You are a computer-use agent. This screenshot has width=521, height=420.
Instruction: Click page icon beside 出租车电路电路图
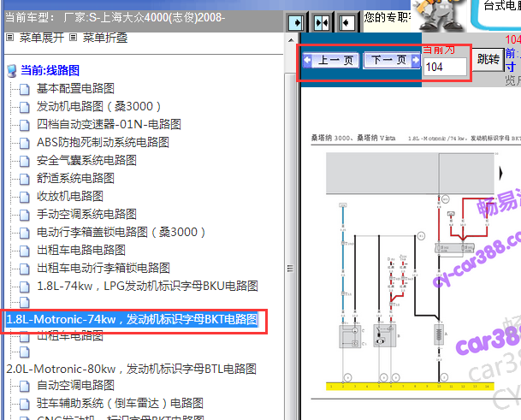(x=24, y=251)
